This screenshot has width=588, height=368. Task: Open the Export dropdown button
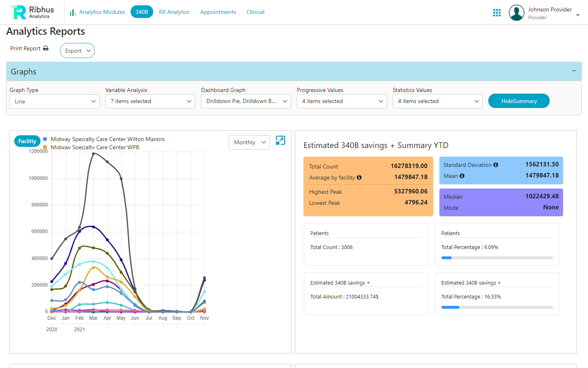(x=77, y=50)
